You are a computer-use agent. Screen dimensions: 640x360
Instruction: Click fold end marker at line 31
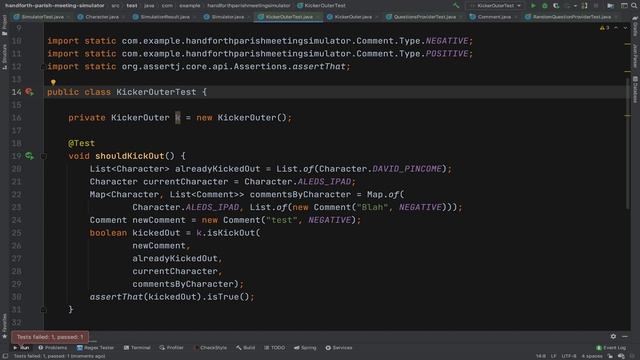tap(44, 309)
